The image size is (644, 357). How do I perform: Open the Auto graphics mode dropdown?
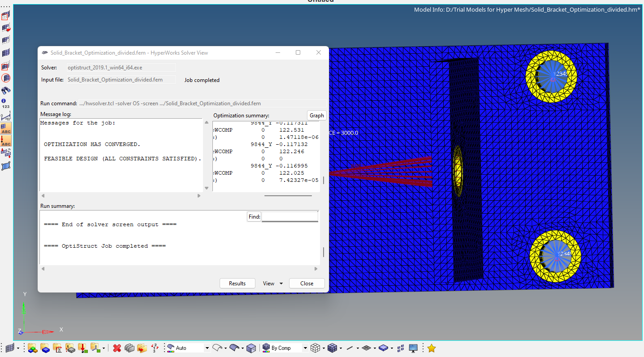[x=207, y=348]
